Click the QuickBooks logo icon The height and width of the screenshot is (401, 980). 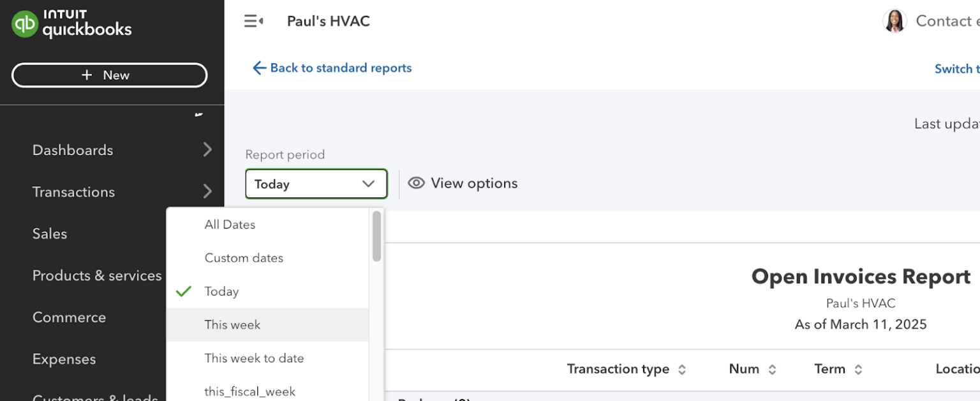pos(24,24)
